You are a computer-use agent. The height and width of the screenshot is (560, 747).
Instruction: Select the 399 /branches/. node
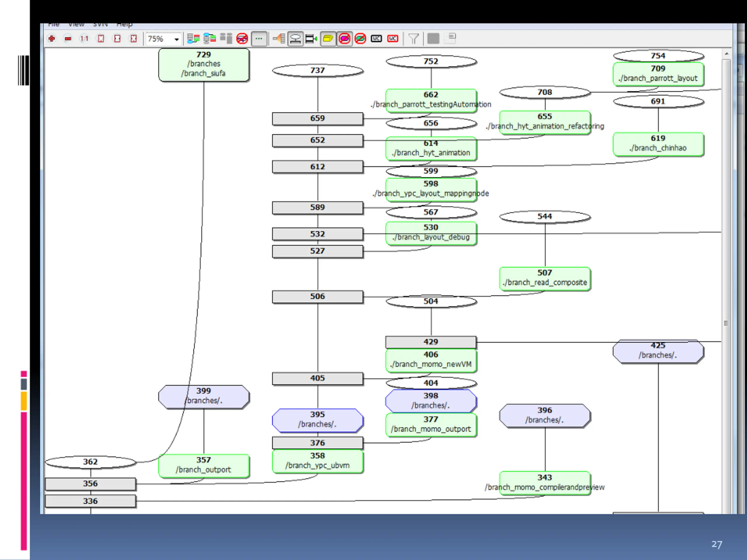coord(204,397)
